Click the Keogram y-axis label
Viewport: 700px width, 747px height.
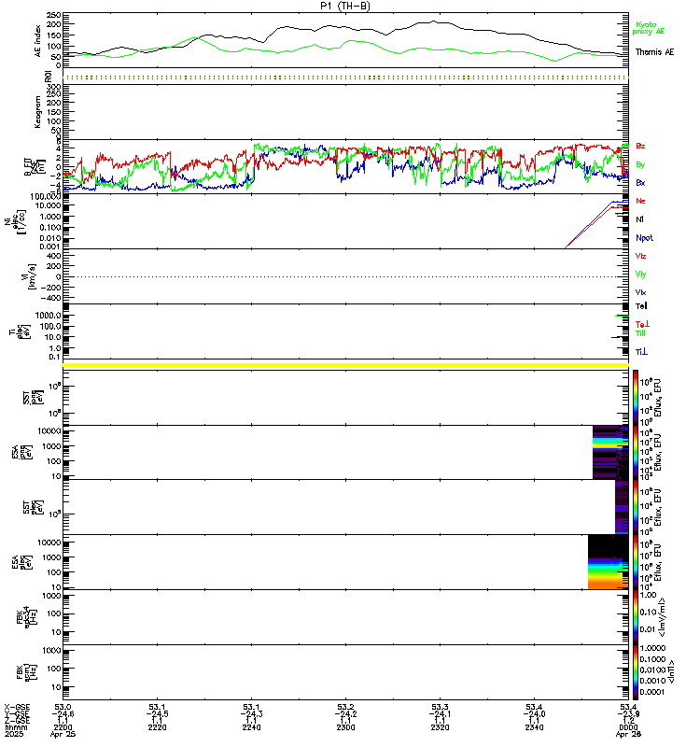pos(37,111)
